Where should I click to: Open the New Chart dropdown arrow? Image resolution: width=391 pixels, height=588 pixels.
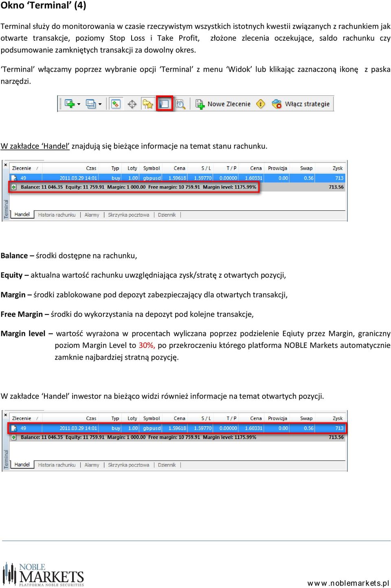pyautogui.click(x=79, y=104)
